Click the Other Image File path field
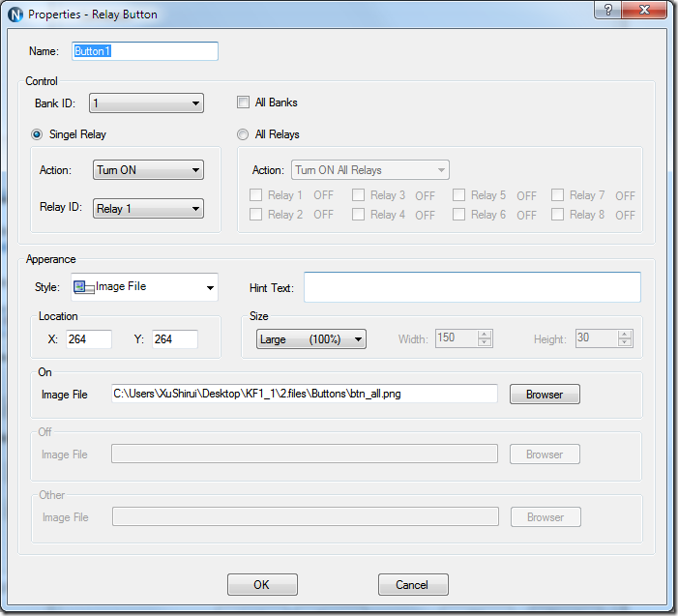 pos(306,516)
